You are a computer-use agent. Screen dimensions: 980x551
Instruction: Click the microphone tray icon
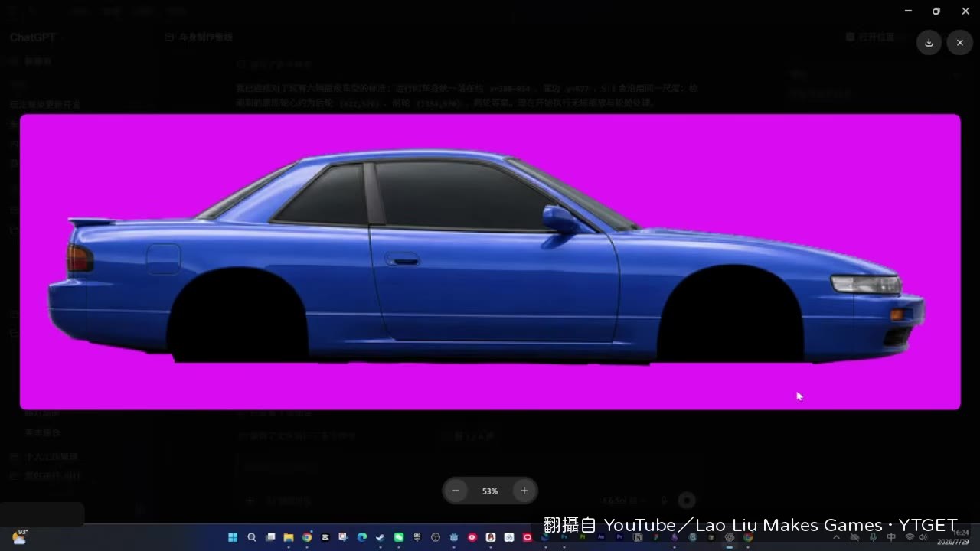pos(872,537)
